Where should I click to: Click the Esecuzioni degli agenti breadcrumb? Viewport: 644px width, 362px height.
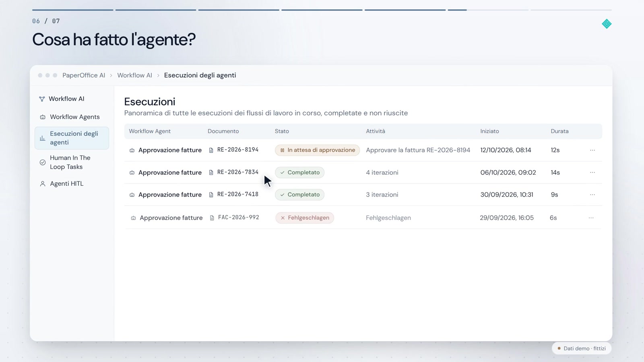pos(200,76)
